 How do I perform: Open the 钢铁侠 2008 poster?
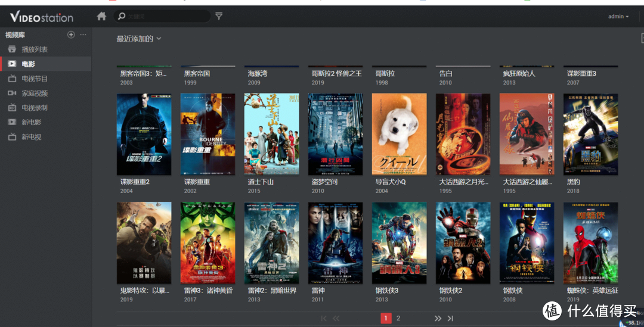point(527,242)
